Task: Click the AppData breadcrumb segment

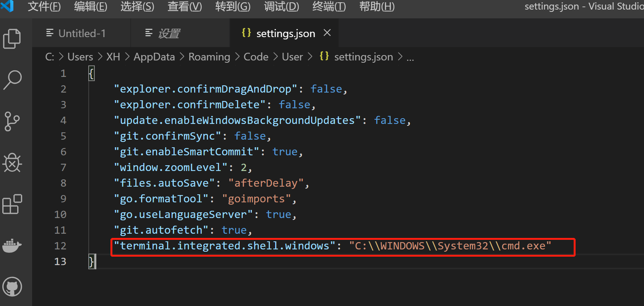Action: 154,57
